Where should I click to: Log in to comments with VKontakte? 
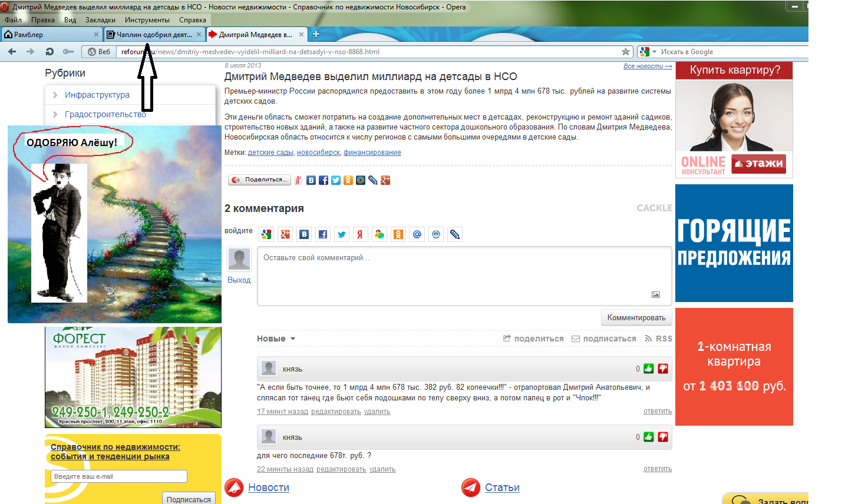[304, 234]
